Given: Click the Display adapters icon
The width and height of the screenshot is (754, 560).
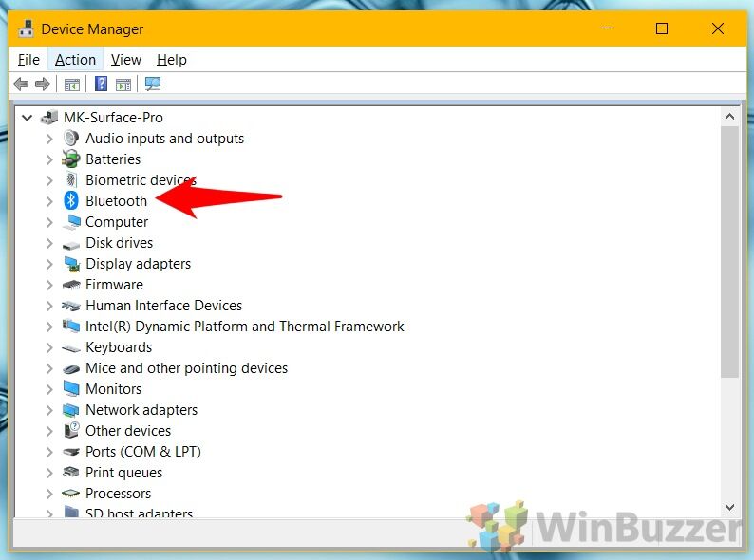Looking at the screenshot, I should click(71, 264).
